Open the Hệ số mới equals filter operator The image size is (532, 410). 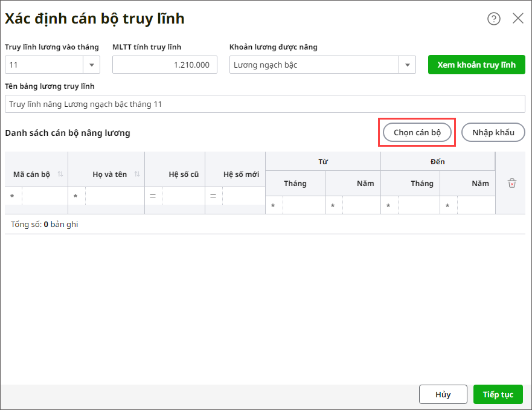coord(213,196)
